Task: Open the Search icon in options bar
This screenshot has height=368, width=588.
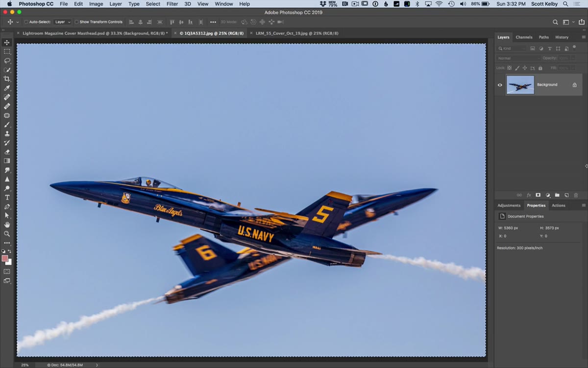Action: point(555,22)
